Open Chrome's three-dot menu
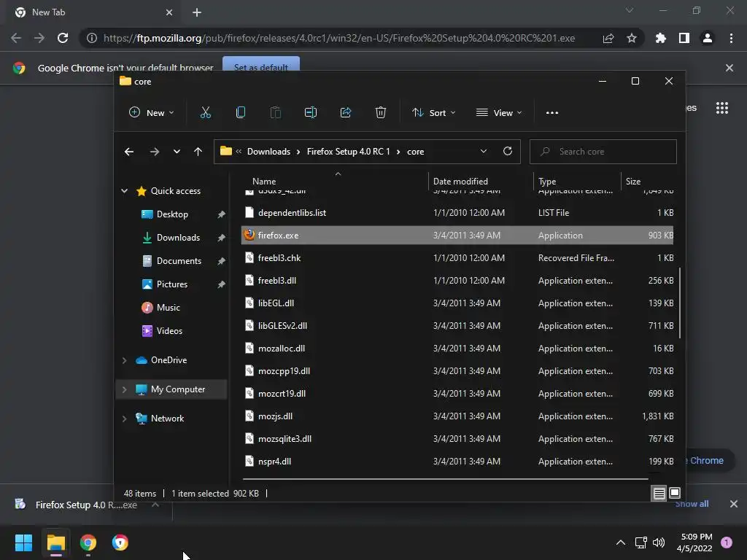The width and height of the screenshot is (747, 560). click(x=731, y=38)
